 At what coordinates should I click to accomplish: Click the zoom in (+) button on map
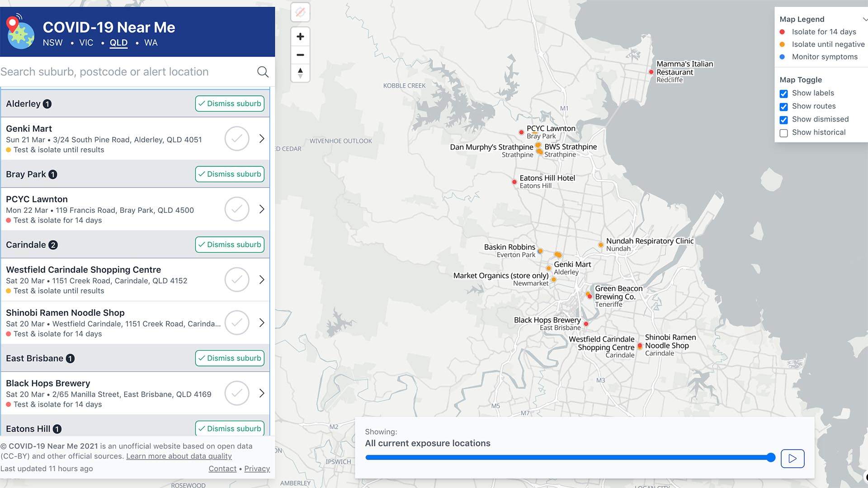pos(299,36)
